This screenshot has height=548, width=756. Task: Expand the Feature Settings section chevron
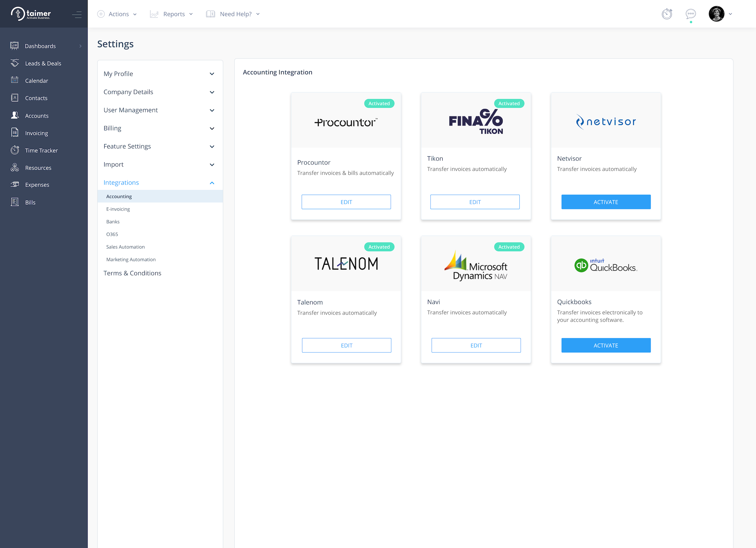click(212, 147)
